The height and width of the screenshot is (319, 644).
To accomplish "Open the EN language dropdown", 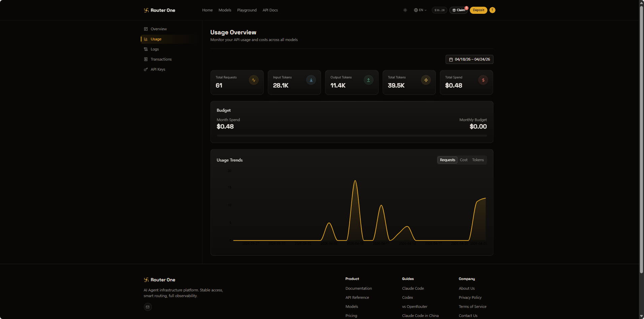I will 420,10.
